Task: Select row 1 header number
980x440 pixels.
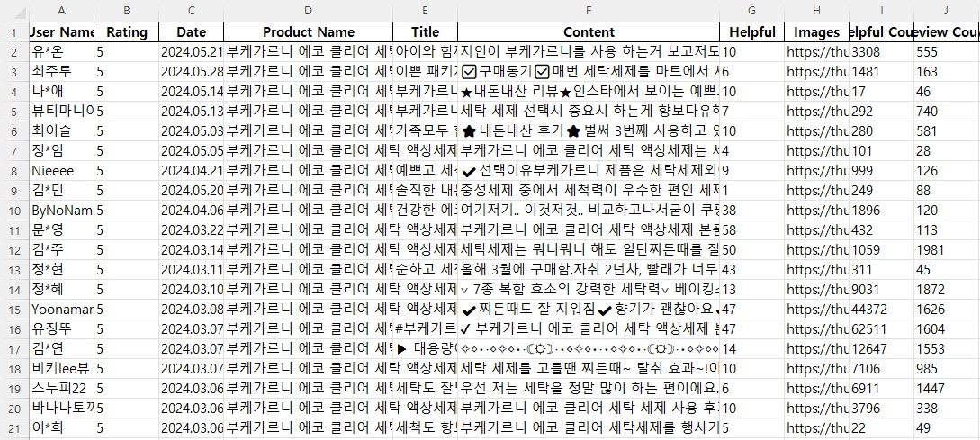Action: 13,32
